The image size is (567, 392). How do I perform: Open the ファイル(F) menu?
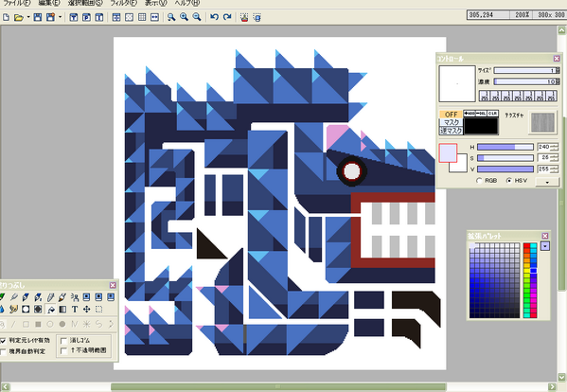17,3
